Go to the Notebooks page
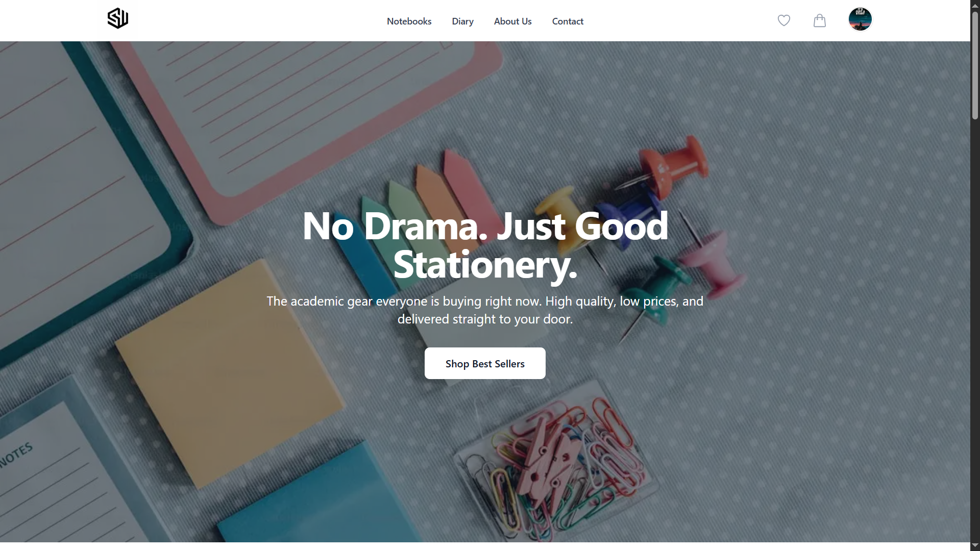The image size is (980, 551). click(x=409, y=21)
